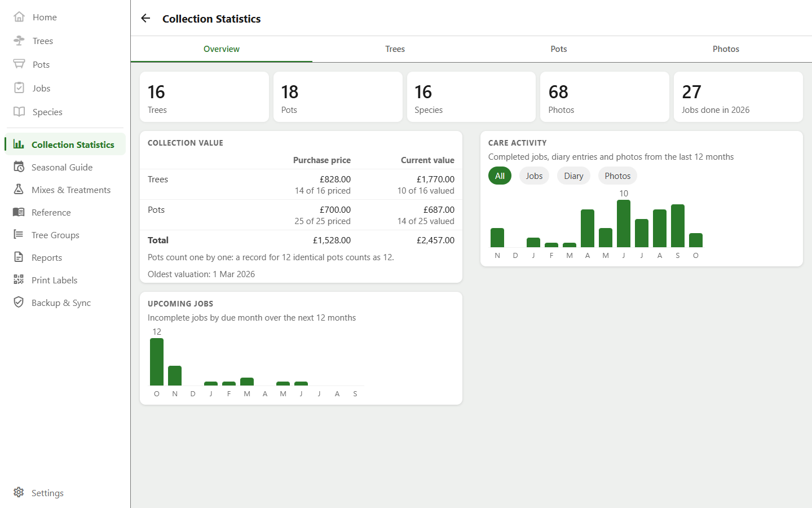Click the Print Labels QR icon
The width and height of the screenshot is (812, 508).
point(19,280)
